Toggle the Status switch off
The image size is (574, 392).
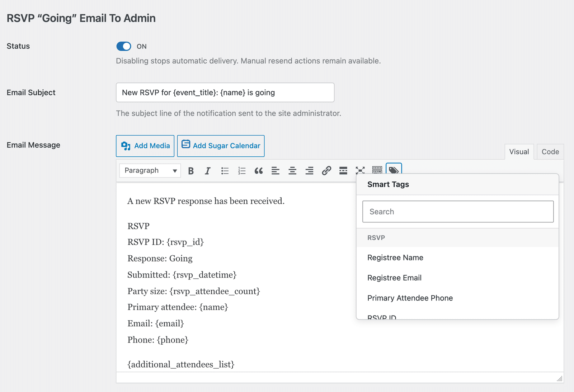124,46
